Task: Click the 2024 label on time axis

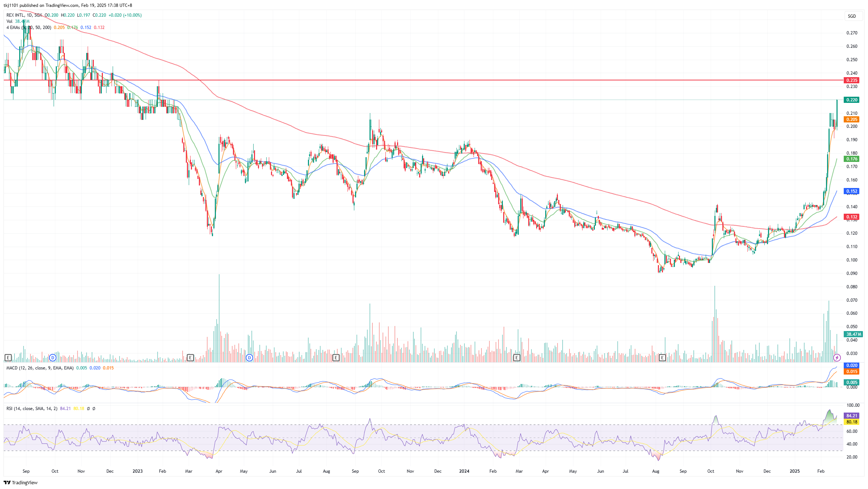Action: [464, 471]
